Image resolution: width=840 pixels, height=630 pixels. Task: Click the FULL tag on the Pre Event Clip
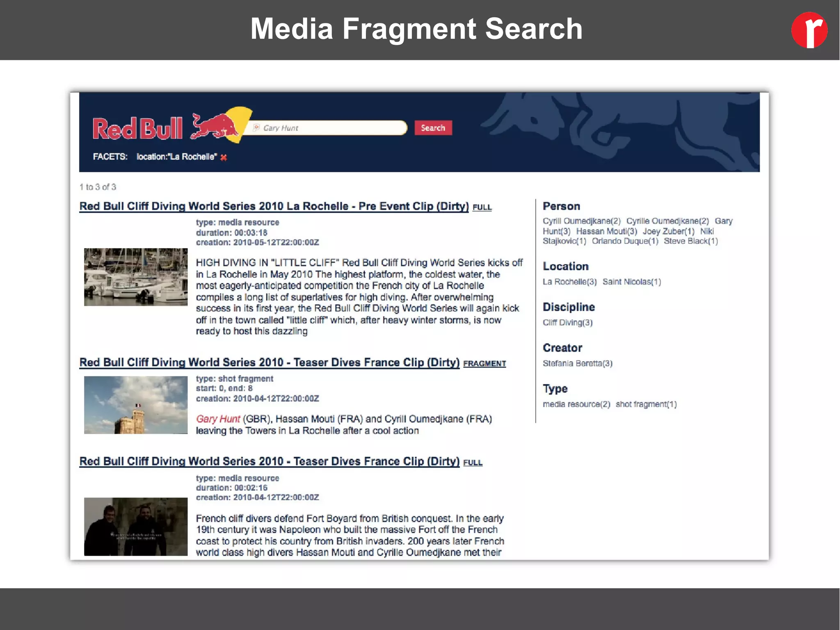482,207
